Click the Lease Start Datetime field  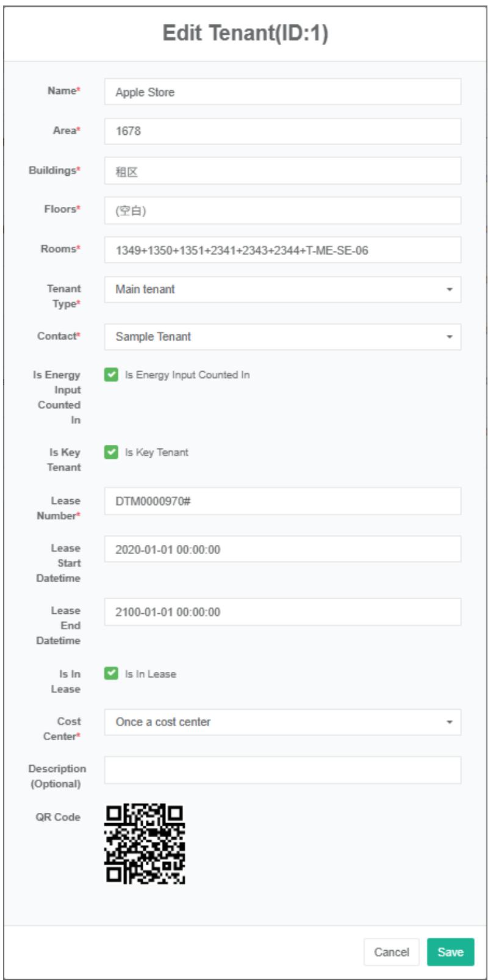point(282,549)
